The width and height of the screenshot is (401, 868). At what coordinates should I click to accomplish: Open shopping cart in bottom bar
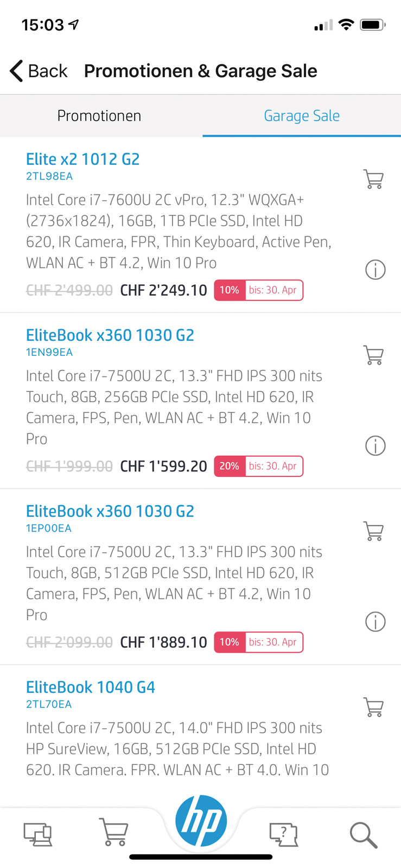114,832
